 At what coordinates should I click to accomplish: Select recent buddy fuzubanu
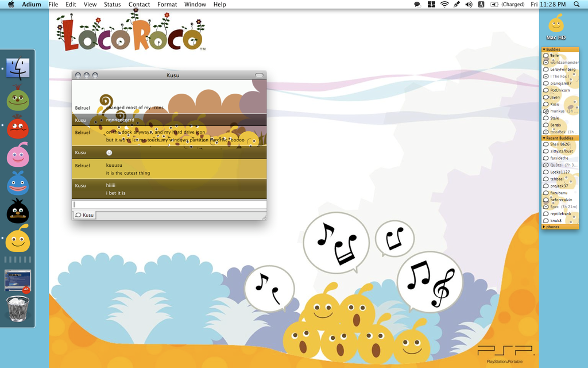(x=560, y=193)
